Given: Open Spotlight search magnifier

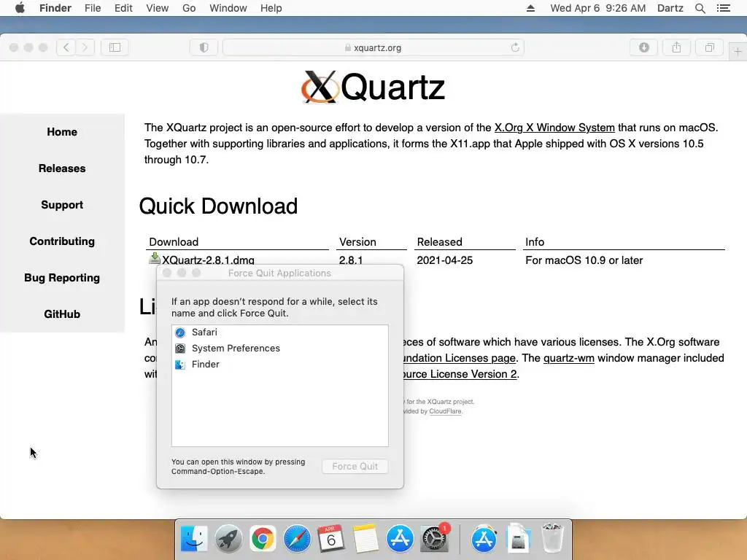Looking at the screenshot, I should coord(700,8).
